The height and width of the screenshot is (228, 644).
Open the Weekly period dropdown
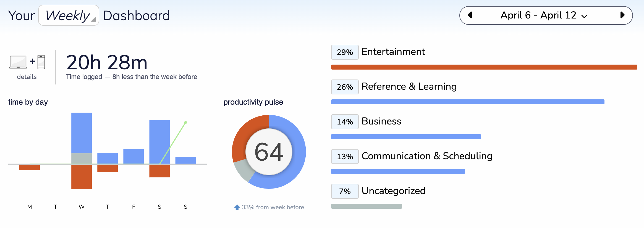pos(69,15)
